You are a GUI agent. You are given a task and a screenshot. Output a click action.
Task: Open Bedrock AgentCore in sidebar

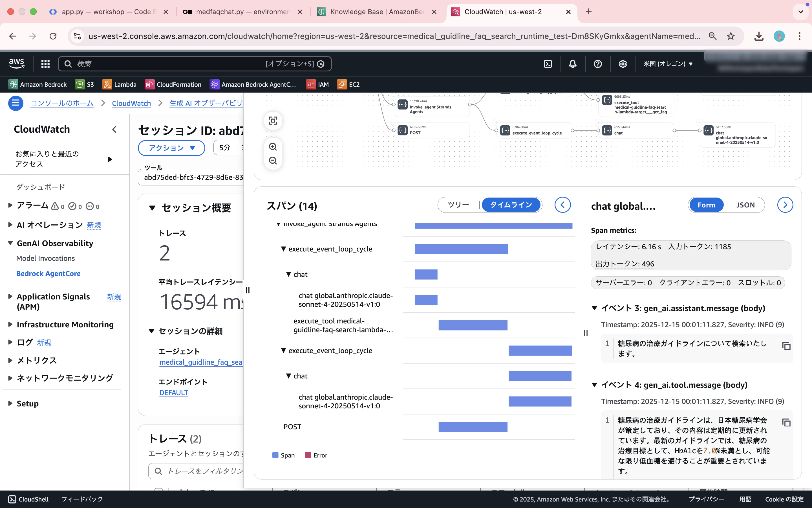tap(48, 273)
